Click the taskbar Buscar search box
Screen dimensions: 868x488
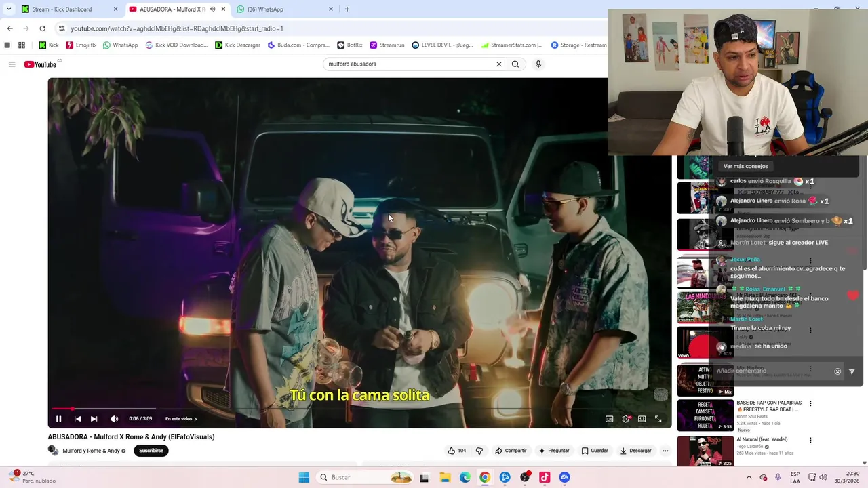366,477
